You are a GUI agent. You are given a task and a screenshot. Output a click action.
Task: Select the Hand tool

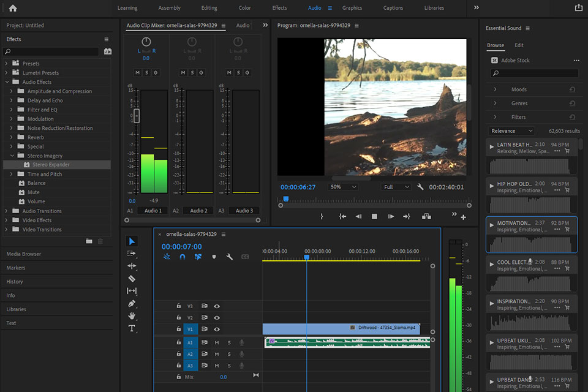pyautogui.click(x=132, y=316)
